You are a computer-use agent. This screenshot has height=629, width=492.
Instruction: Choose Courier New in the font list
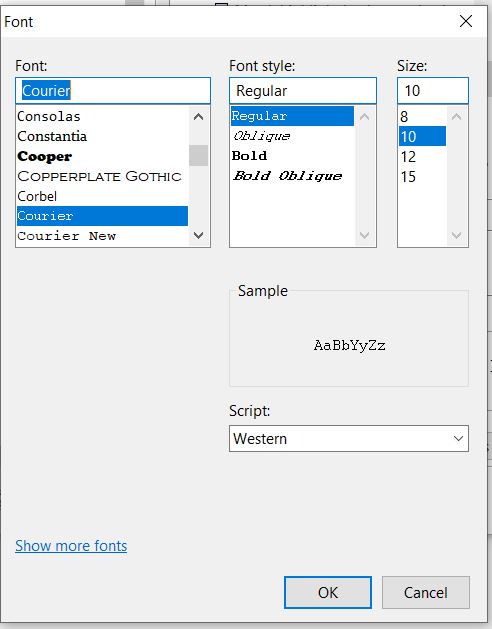[102, 236]
